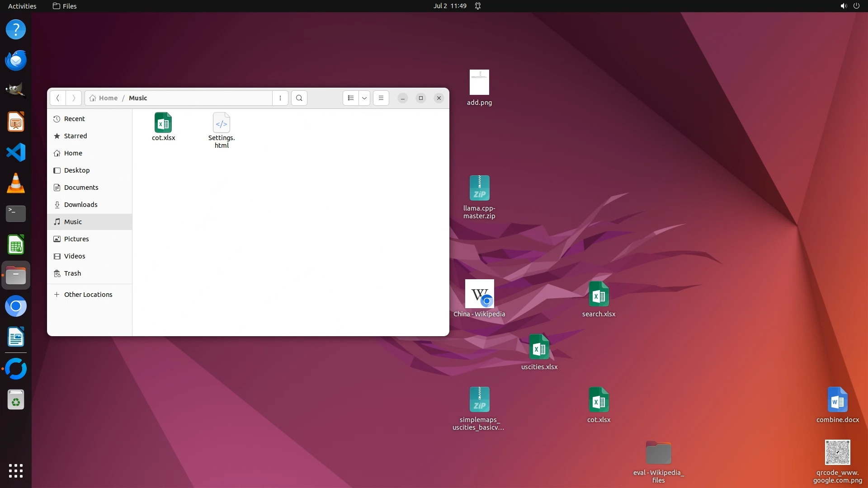Open Downloads in the sidebar
This screenshot has width=868, height=488.
point(80,205)
